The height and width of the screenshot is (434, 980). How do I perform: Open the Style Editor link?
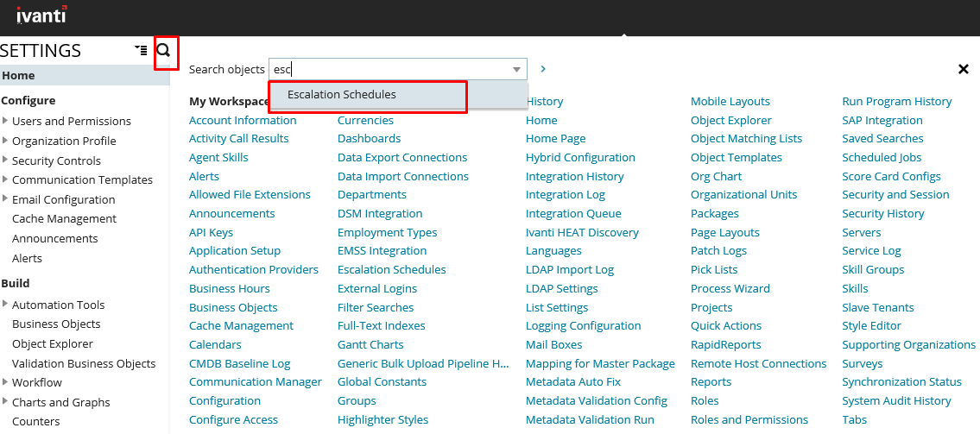[x=871, y=326]
